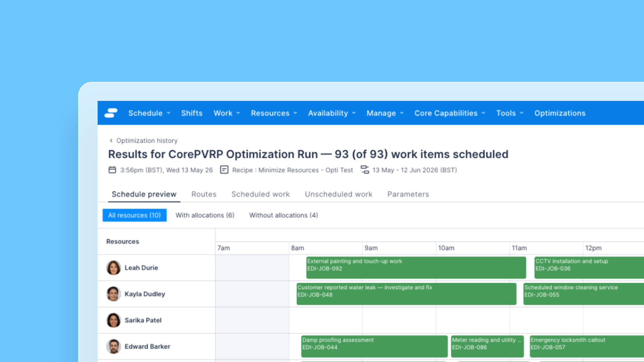This screenshot has width=644, height=362.
Task: Click the Recipe : Minimize Resources text
Action: [292, 170]
